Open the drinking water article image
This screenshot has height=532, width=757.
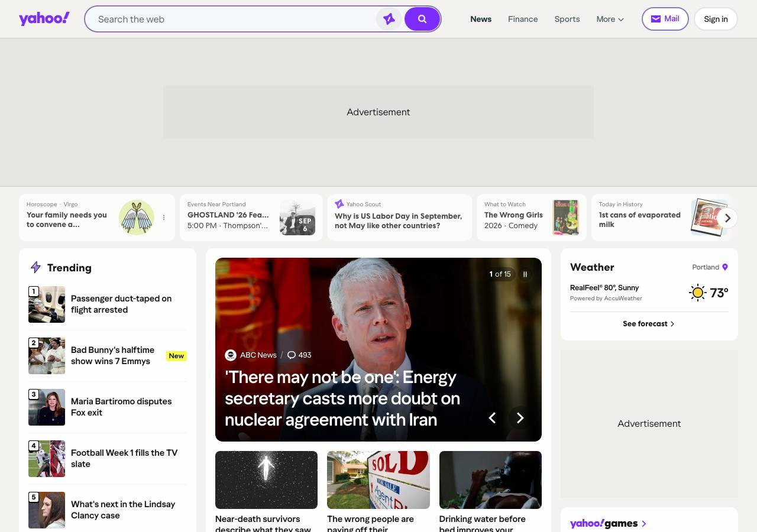pos(490,480)
